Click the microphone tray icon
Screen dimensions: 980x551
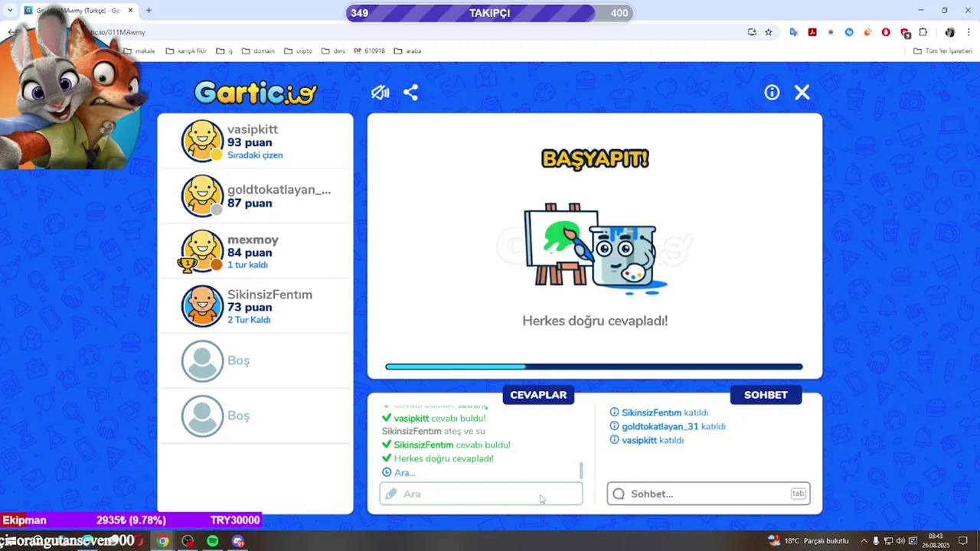pyautogui.click(x=876, y=541)
